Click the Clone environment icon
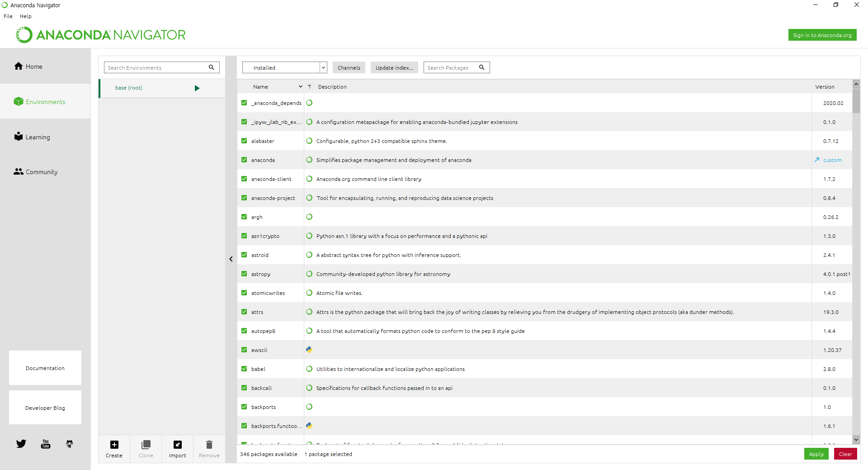 point(146,445)
